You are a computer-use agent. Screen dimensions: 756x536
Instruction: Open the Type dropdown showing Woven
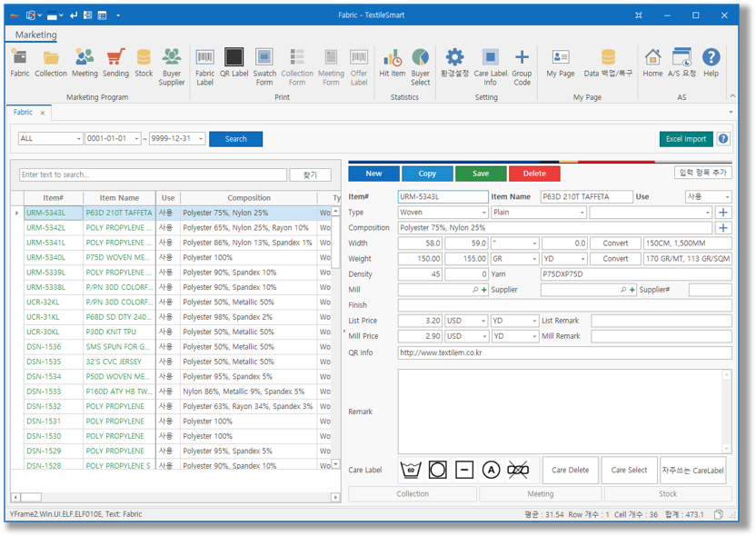(483, 213)
